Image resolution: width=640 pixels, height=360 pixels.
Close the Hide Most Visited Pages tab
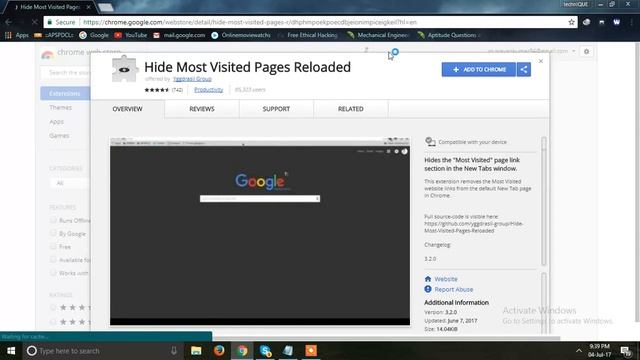click(x=88, y=7)
